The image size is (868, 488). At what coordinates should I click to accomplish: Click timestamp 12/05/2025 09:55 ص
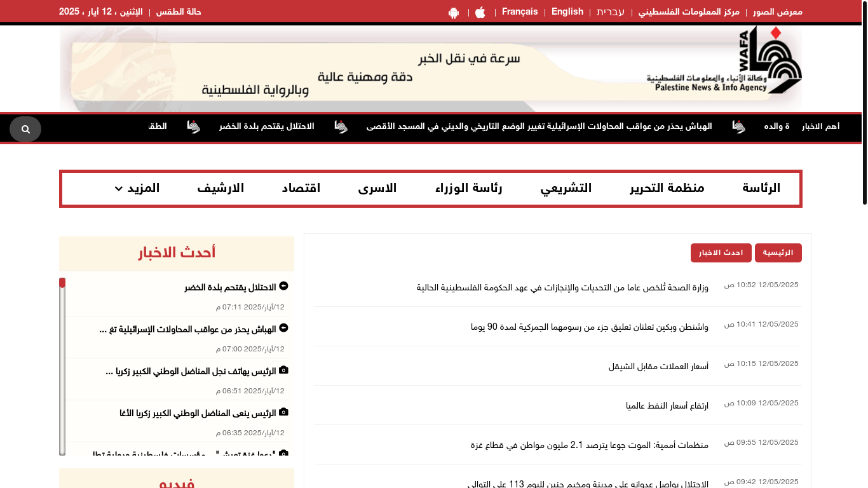click(761, 442)
